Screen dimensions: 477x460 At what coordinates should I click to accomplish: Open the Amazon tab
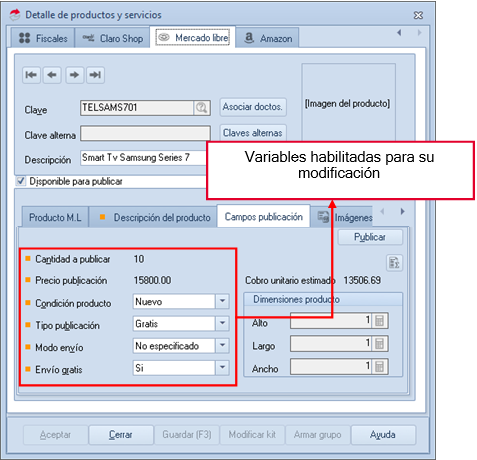pyautogui.click(x=268, y=38)
